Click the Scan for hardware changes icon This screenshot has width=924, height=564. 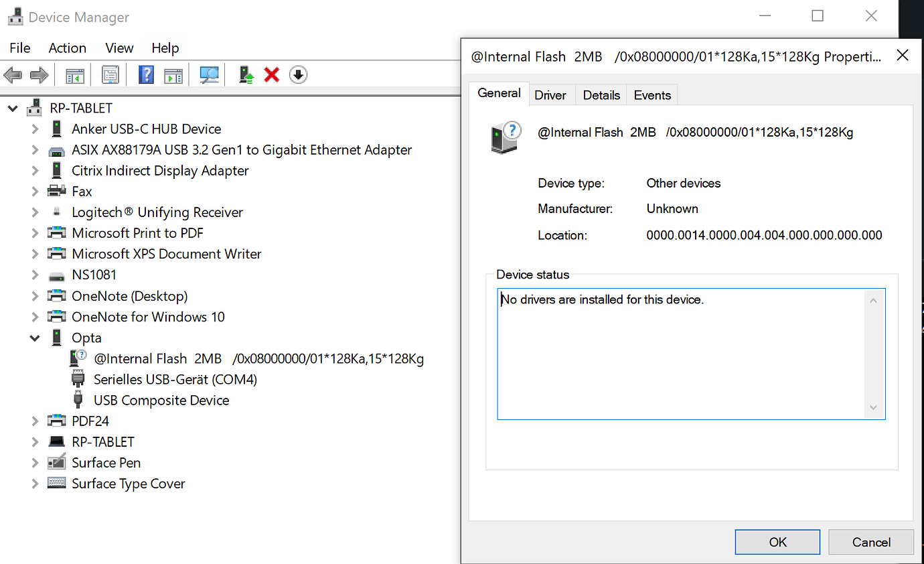[209, 74]
